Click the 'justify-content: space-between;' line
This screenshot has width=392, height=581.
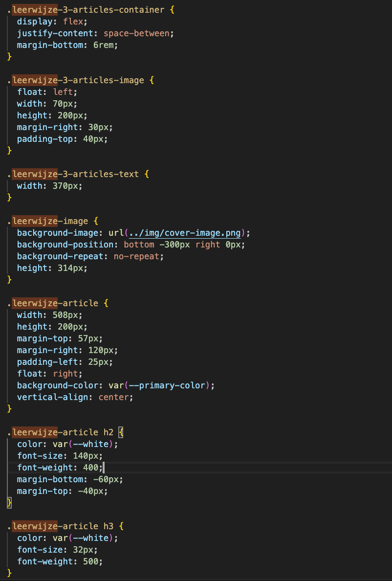pos(95,33)
